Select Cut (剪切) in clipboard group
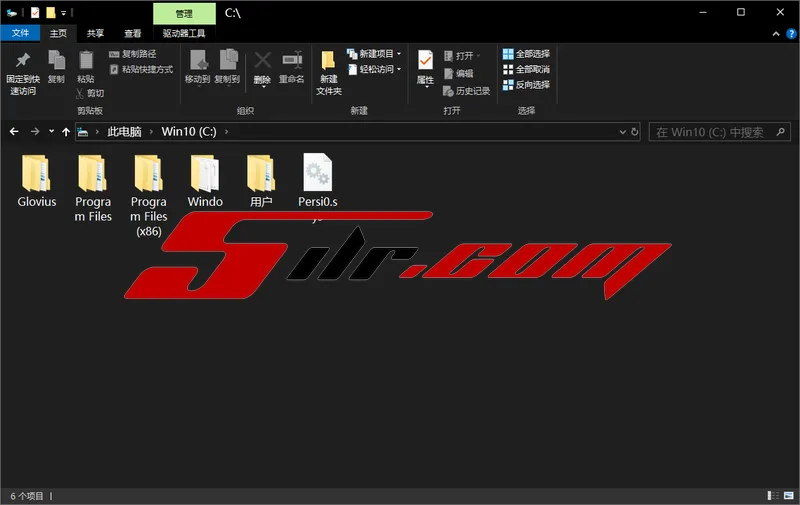The width and height of the screenshot is (800, 505). (90, 93)
